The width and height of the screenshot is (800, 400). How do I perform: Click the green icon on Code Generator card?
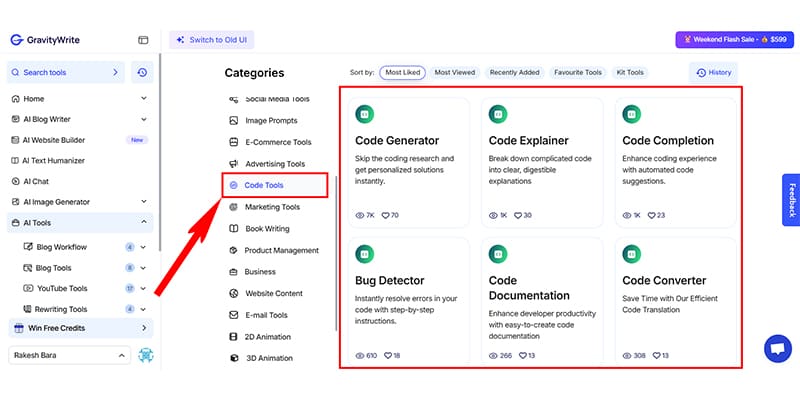coord(364,114)
